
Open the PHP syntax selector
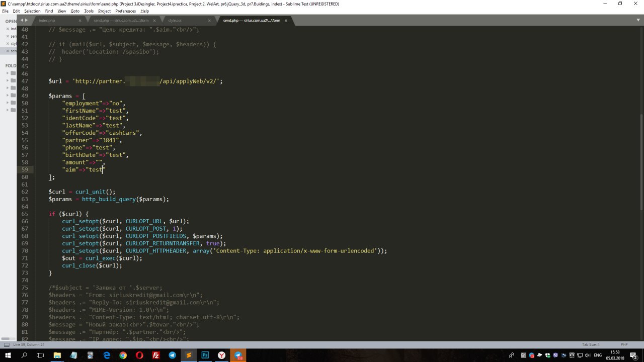pyautogui.click(x=624, y=344)
